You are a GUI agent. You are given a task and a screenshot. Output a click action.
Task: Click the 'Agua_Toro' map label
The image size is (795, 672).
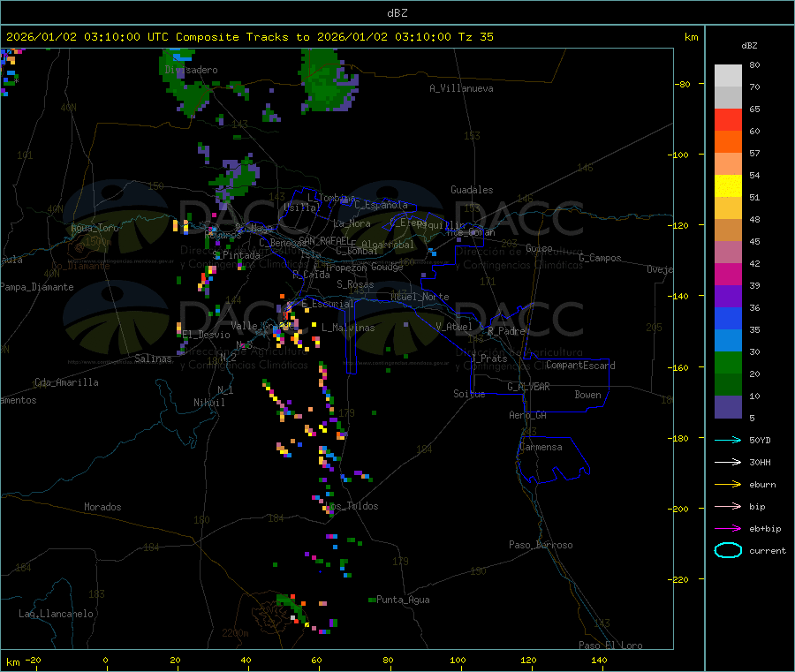pyautogui.click(x=95, y=228)
